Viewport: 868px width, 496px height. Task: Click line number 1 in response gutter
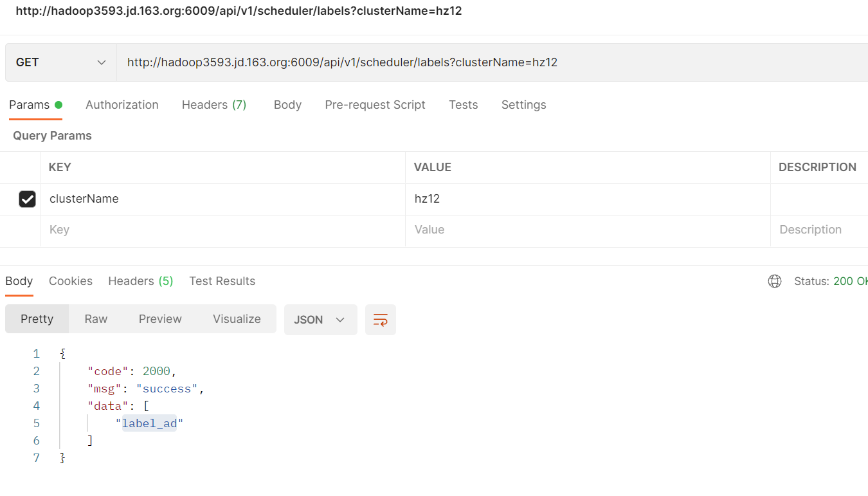pyautogui.click(x=37, y=354)
